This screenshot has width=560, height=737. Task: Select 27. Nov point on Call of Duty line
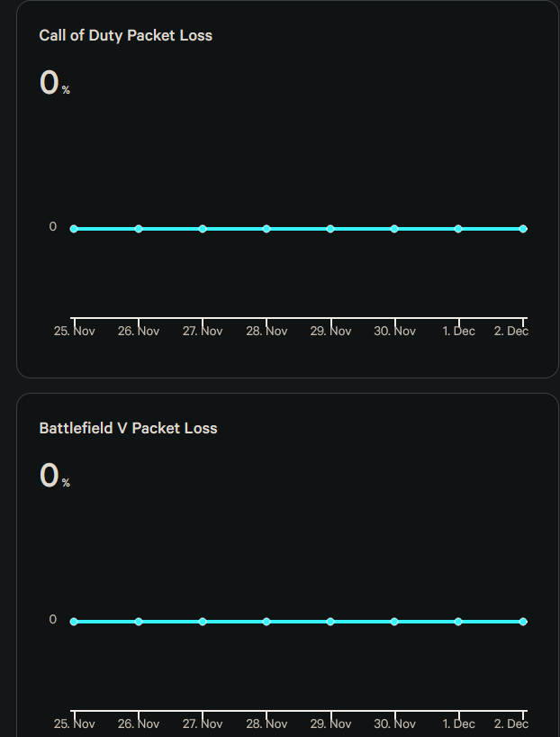pos(203,229)
